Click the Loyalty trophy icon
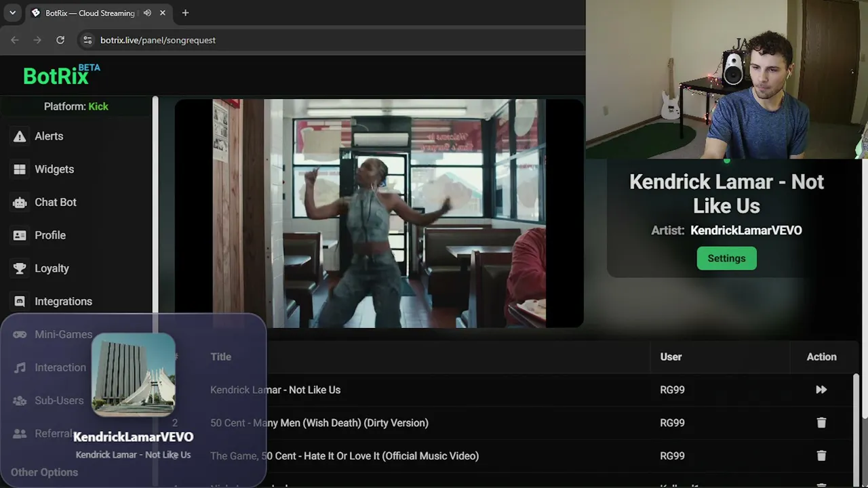 [x=20, y=268]
